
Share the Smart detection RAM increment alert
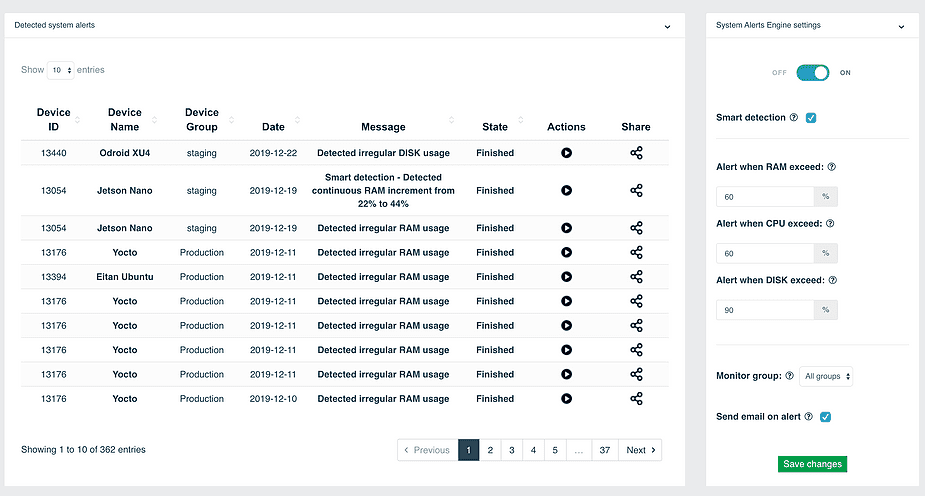point(636,190)
